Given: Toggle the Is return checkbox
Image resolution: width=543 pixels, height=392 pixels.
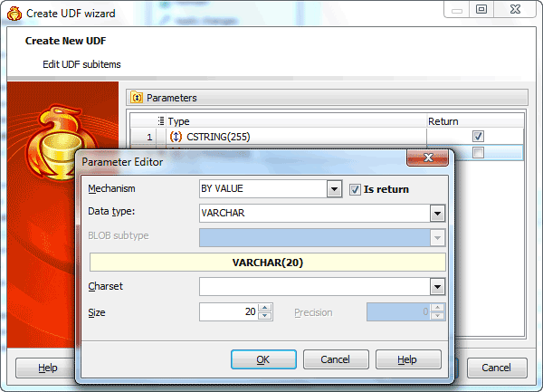Looking at the screenshot, I should (x=355, y=189).
